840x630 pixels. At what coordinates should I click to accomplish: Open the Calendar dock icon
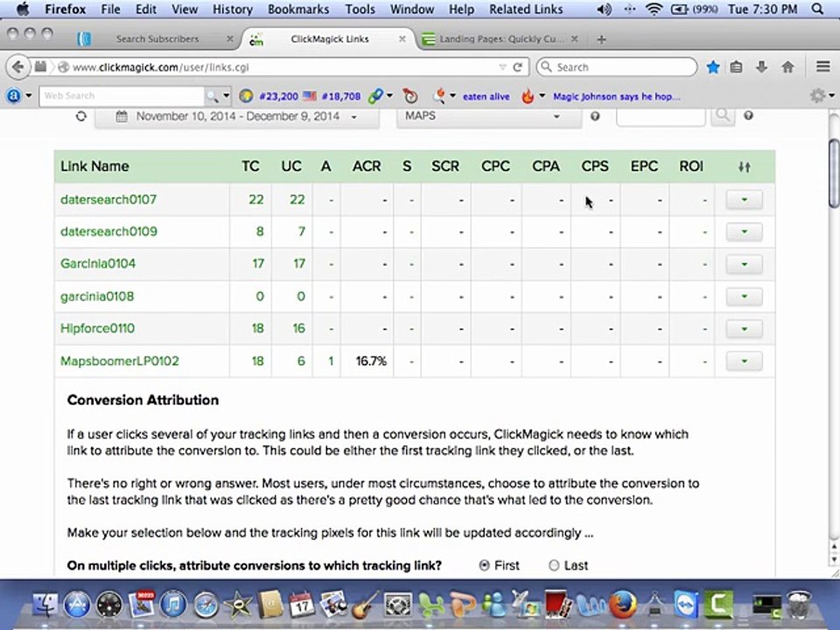point(302,605)
